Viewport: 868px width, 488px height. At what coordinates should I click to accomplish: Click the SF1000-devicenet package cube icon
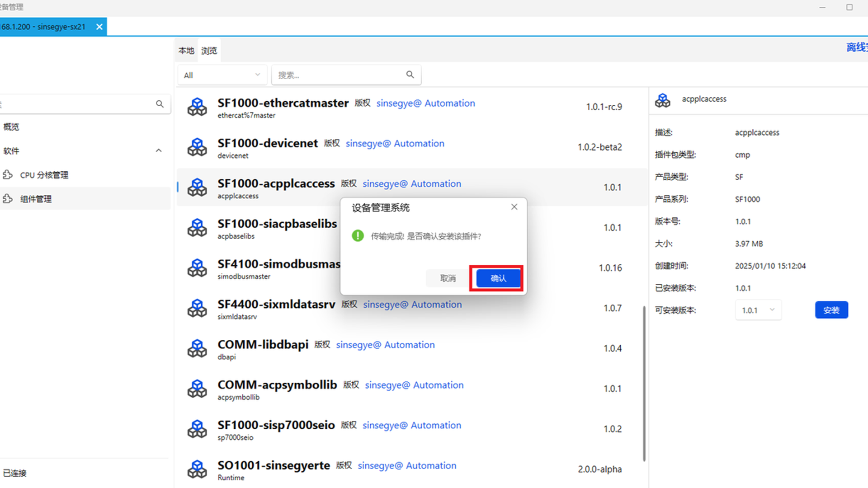pos(197,147)
